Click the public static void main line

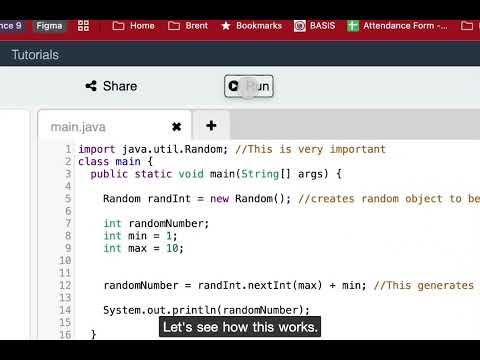point(216,174)
